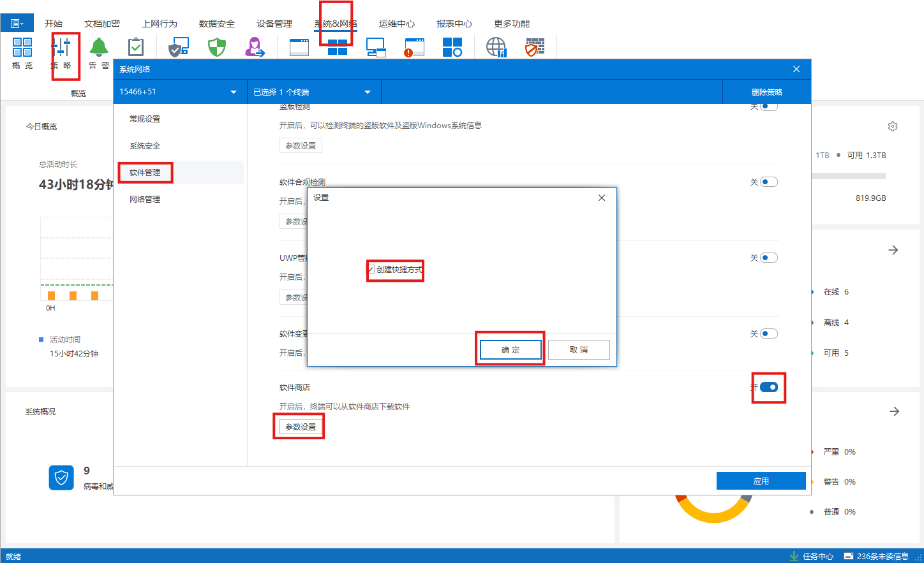This screenshot has height=563, width=924.
Task: Click the 概览 overview grid icon
Action: (x=22, y=48)
